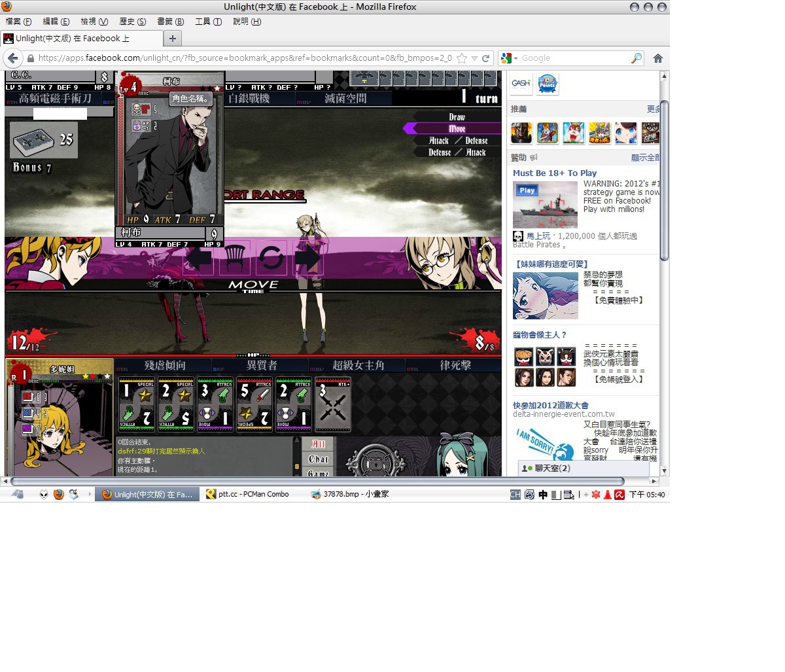The height and width of the screenshot is (672, 785).
Task: Open search engine dropdown next to Google
Action: (x=508, y=58)
